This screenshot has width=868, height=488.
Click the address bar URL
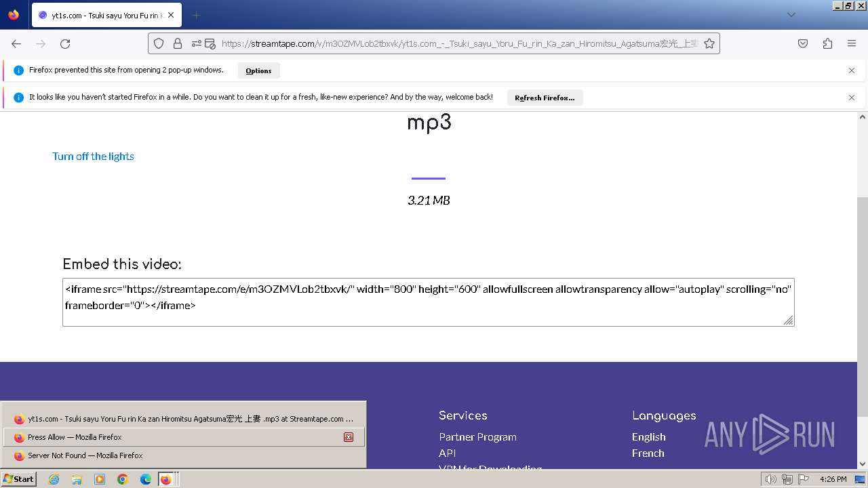pos(460,43)
